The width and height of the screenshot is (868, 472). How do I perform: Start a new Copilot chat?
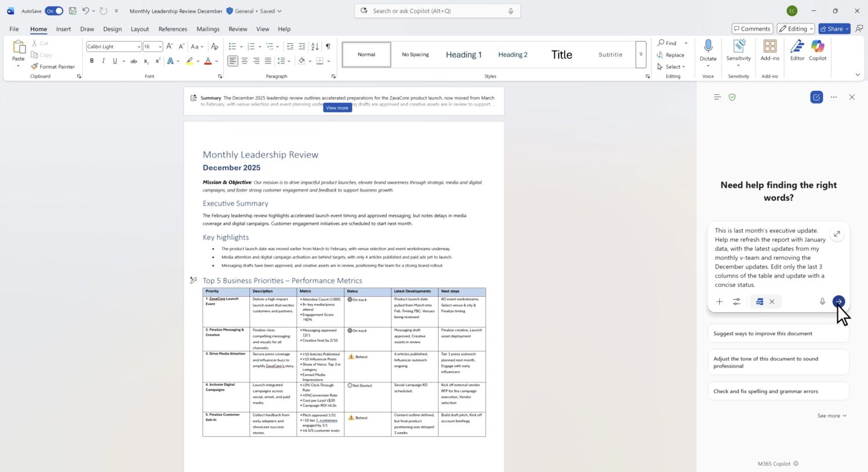tap(816, 97)
